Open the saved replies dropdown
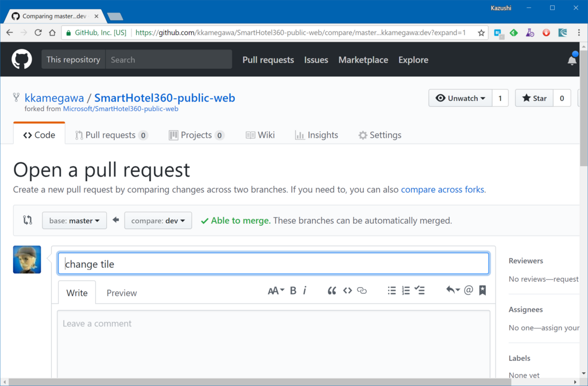This screenshot has width=588, height=386. pos(453,290)
